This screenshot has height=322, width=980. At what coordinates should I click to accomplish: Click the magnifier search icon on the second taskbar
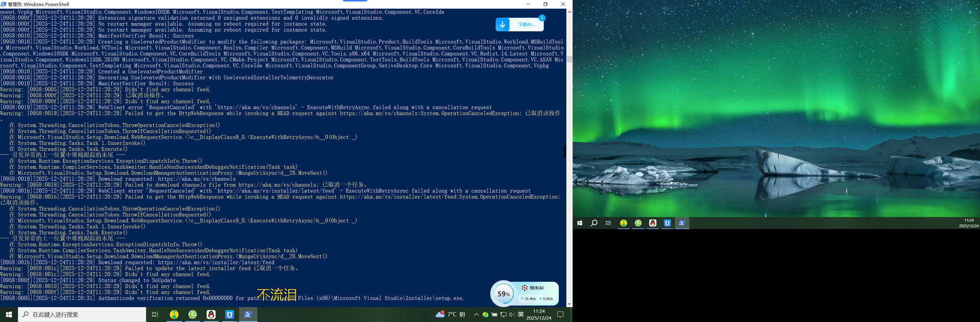coord(594,223)
